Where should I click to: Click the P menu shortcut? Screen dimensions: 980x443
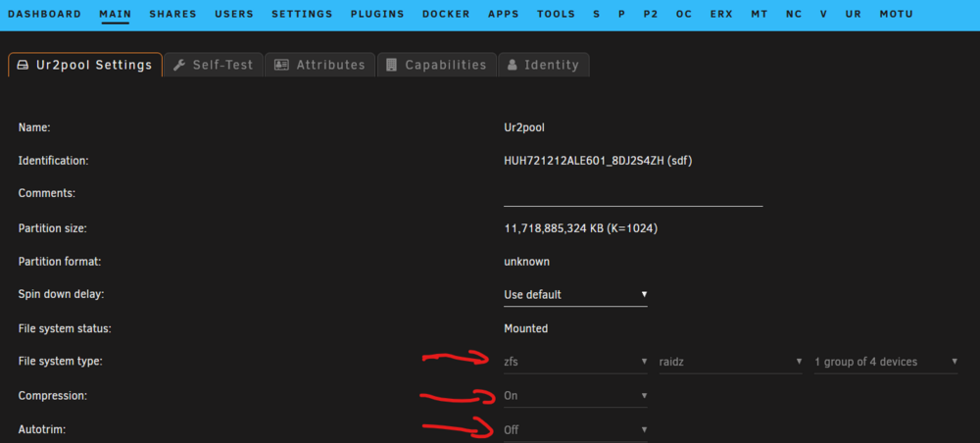622,14
